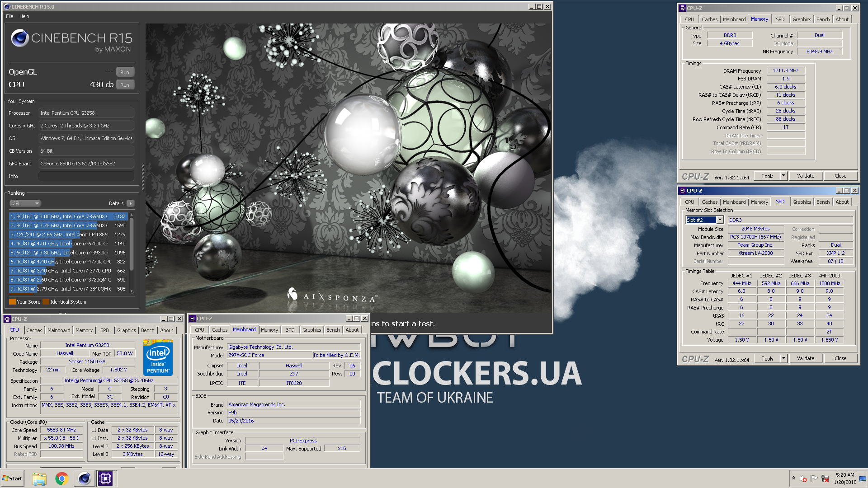Show hidden tray icons arrow

(x=793, y=478)
